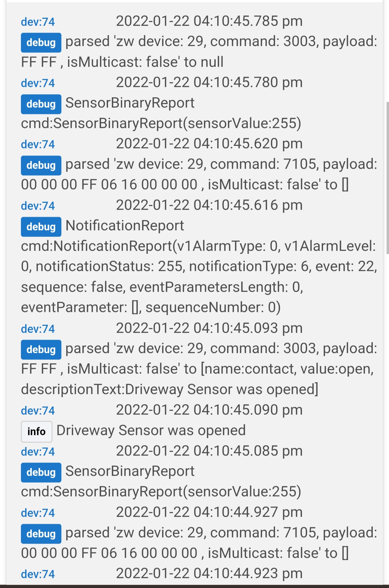The image size is (389, 588).
Task: Open dev:74 link at 04:10:45.785 pm
Action: (38, 22)
